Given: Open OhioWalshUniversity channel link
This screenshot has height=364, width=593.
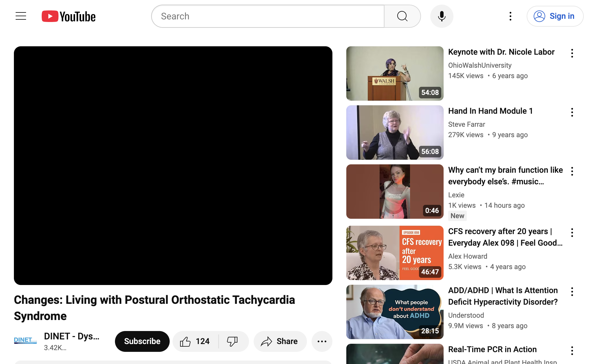Looking at the screenshot, I should pos(480,65).
